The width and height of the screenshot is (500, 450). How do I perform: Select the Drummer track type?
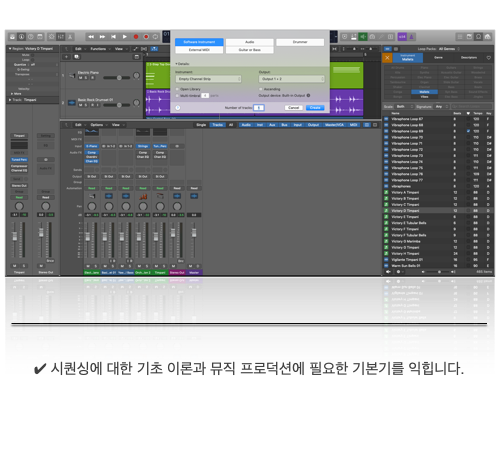[300, 42]
